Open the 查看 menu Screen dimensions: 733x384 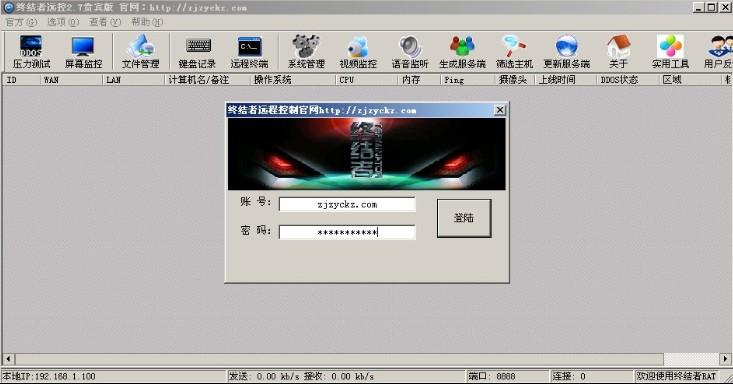[x=105, y=22]
